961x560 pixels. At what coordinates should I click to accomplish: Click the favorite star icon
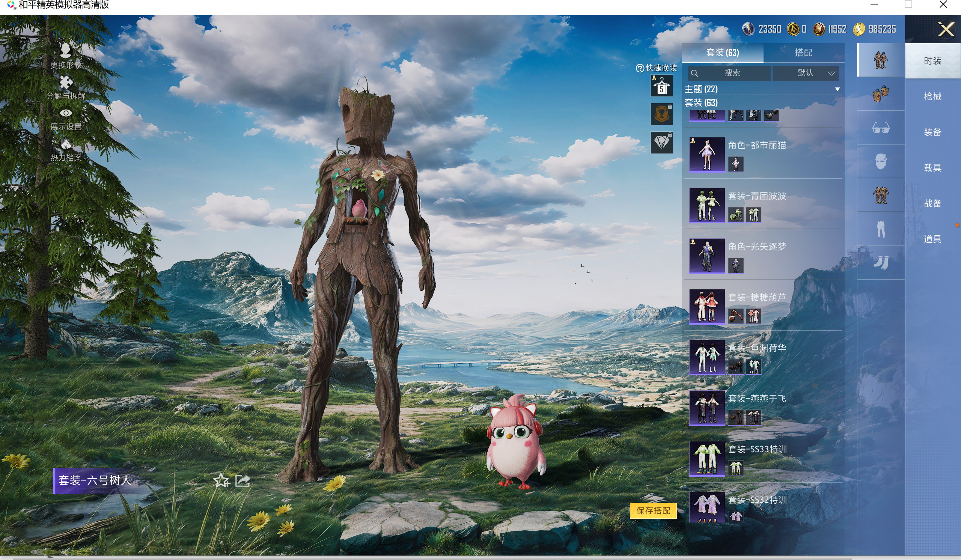coord(221,480)
